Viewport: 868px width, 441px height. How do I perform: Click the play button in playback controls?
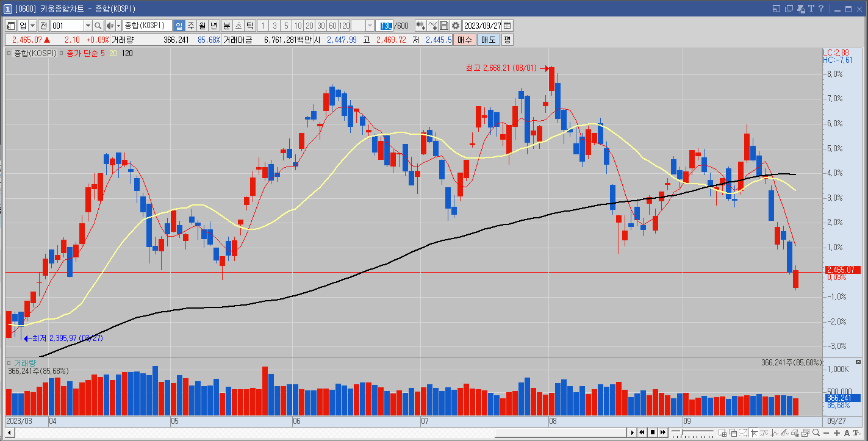[x=633, y=432]
